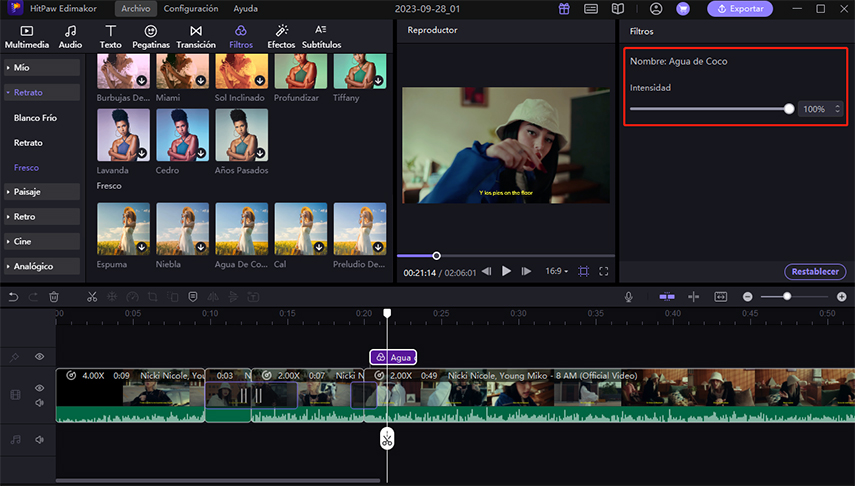Open the speed gauge tool

coord(133,297)
